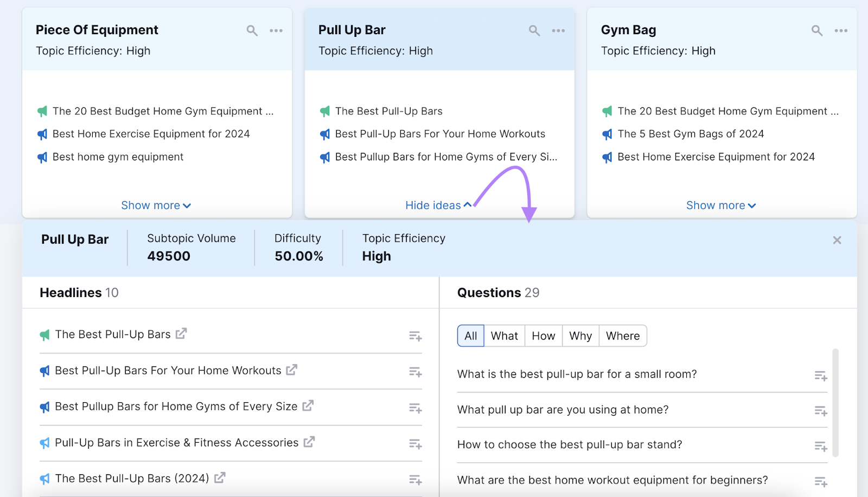
Task: Expand 'Show more' on the Gym Bag card
Action: point(720,205)
